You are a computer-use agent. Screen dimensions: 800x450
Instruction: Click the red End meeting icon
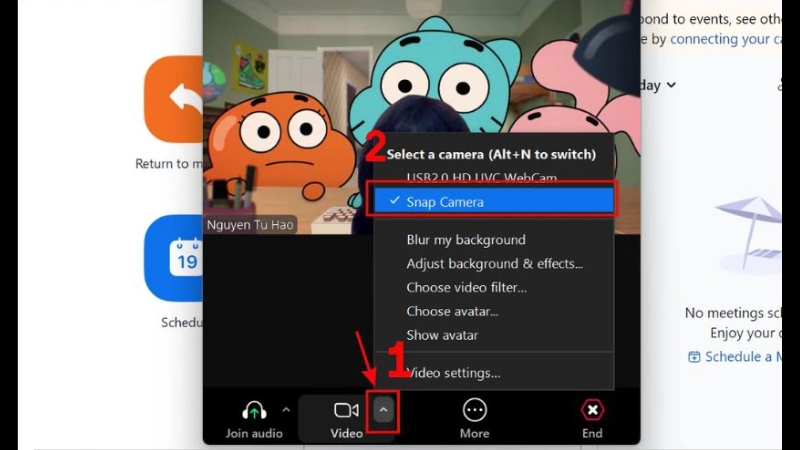[x=592, y=410]
